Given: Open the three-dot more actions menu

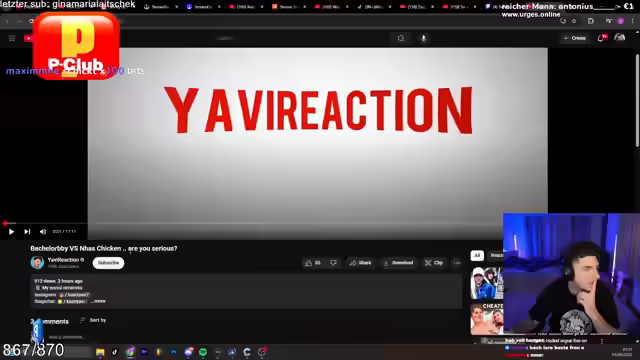Looking at the screenshot, I should [x=457, y=263].
